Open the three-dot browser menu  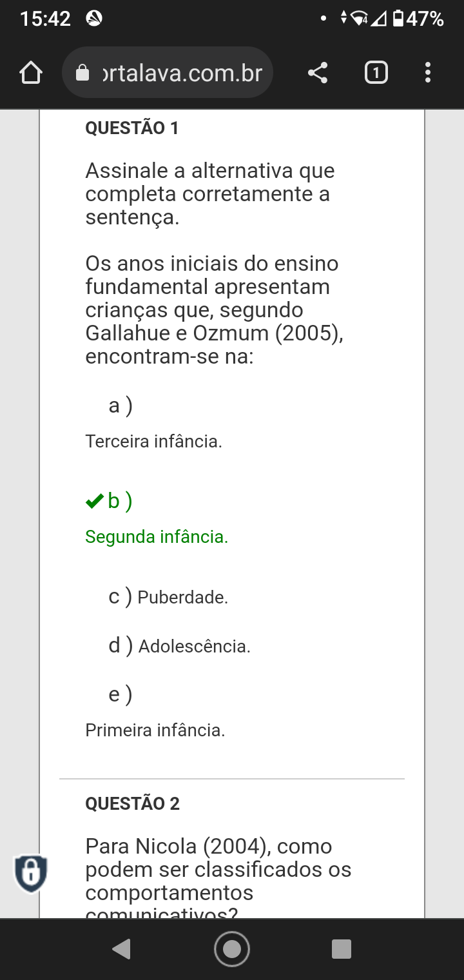pyautogui.click(x=428, y=73)
